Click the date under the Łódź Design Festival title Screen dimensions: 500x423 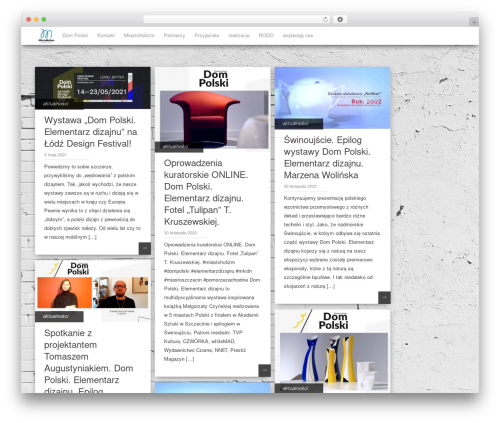(x=55, y=155)
